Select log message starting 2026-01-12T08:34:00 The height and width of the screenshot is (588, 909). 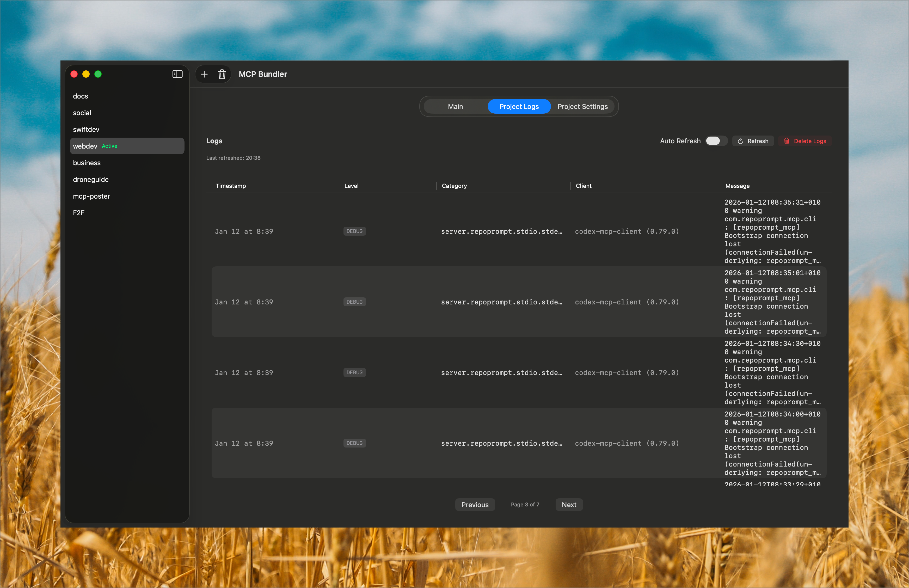(x=772, y=443)
